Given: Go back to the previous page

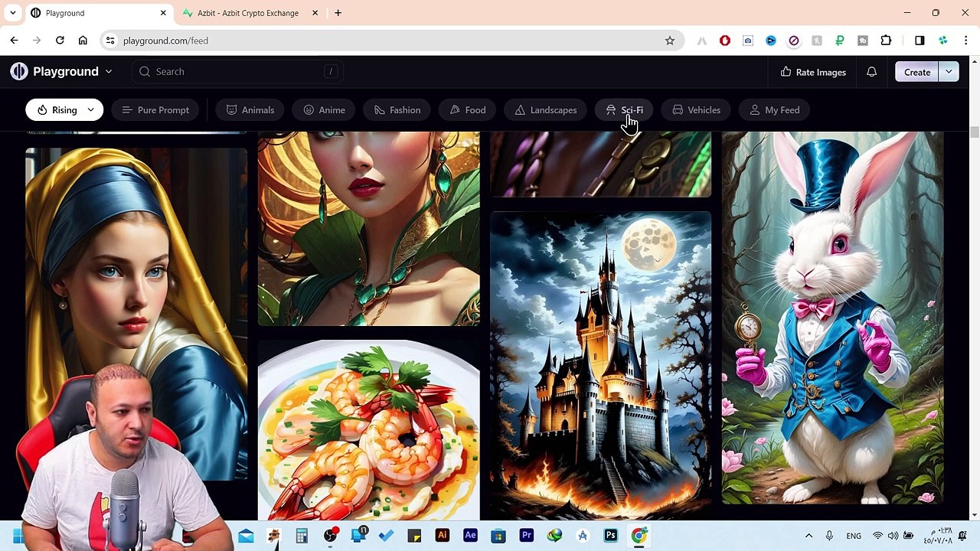Looking at the screenshot, I should tap(14, 41).
